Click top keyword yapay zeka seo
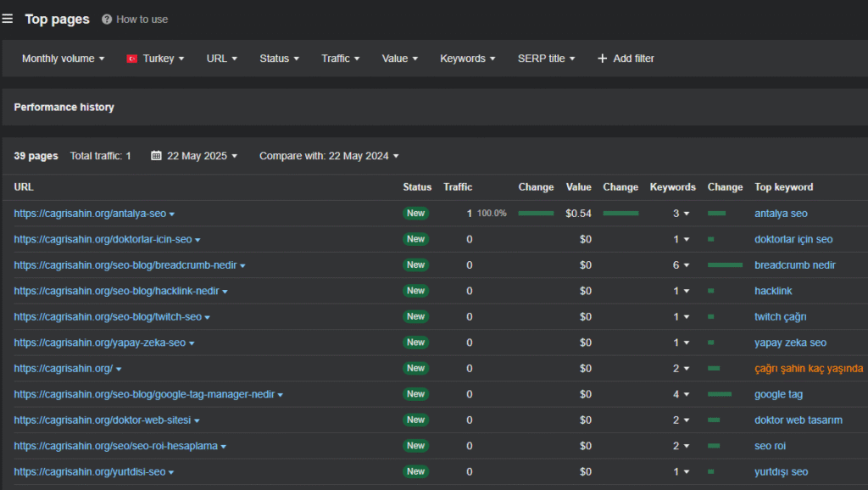The width and height of the screenshot is (868, 490). 790,342
